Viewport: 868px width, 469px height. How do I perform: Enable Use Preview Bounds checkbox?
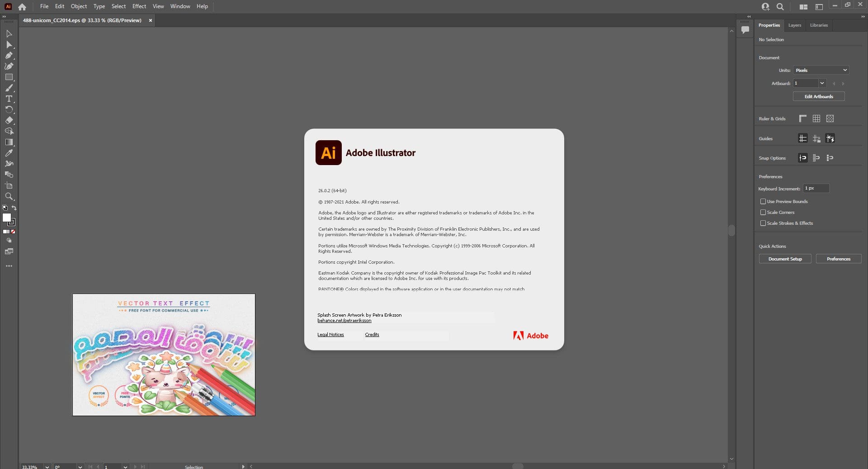point(763,201)
